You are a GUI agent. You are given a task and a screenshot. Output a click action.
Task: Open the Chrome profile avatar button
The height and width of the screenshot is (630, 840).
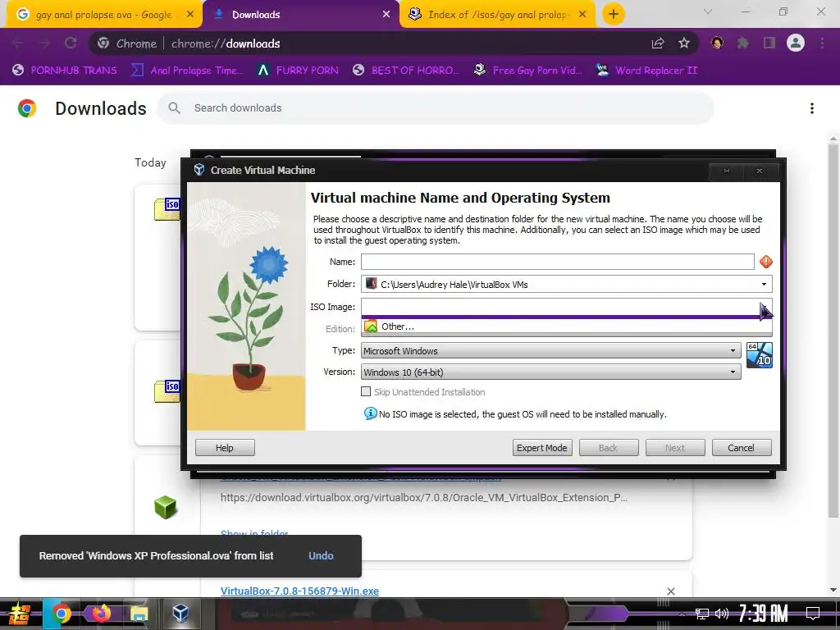(x=796, y=43)
